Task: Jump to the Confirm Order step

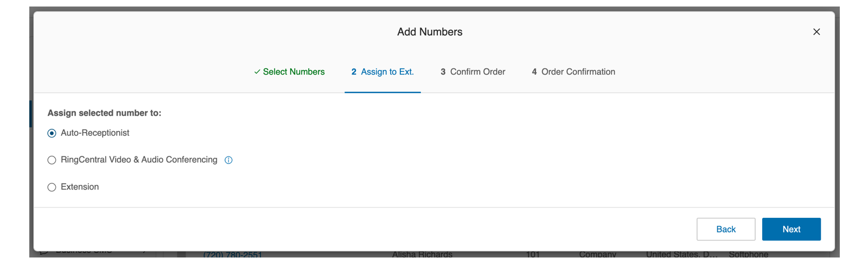Action: pyautogui.click(x=477, y=72)
